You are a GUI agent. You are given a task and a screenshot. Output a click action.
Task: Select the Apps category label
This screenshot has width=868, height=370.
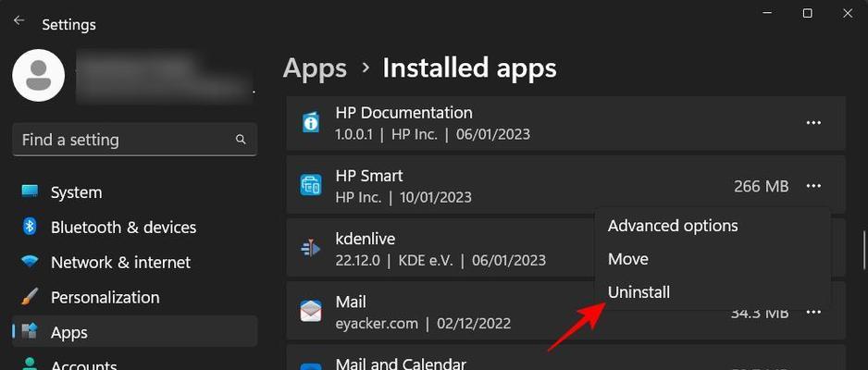coord(69,332)
